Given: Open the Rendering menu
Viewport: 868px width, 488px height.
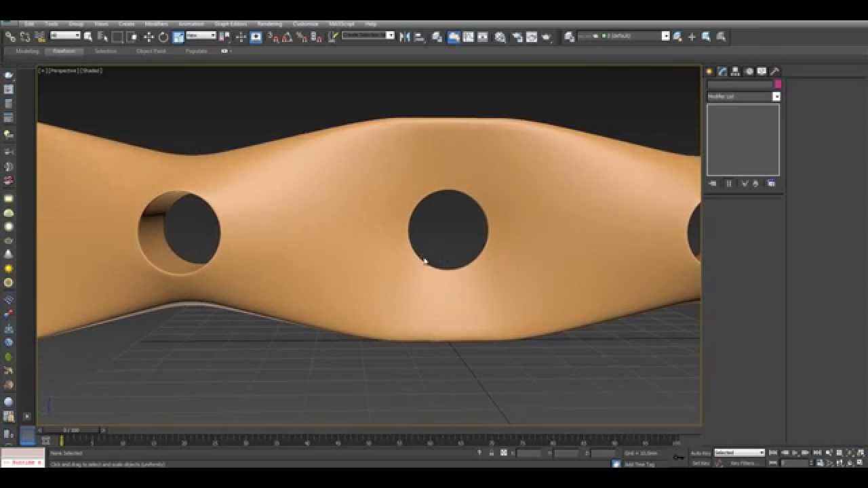Looking at the screenshot, I should [270, 24].
